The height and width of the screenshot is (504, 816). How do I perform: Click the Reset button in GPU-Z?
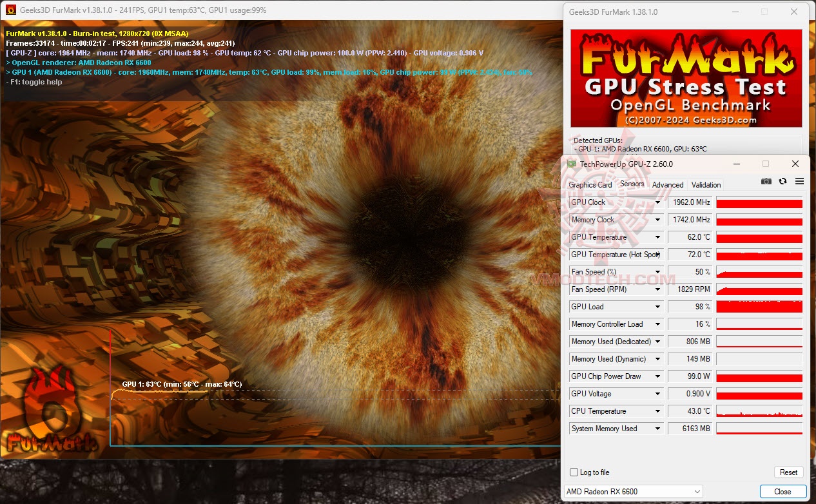pos(788,472)
